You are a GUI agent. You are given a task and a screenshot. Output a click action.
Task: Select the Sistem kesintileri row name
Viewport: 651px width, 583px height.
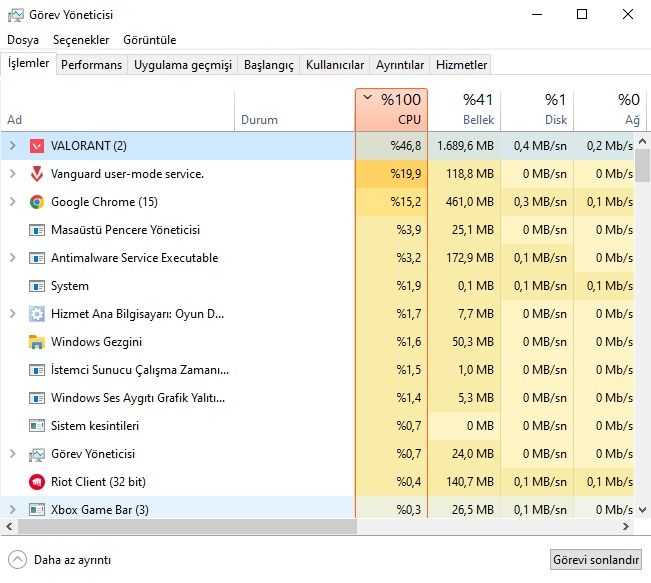95,426
